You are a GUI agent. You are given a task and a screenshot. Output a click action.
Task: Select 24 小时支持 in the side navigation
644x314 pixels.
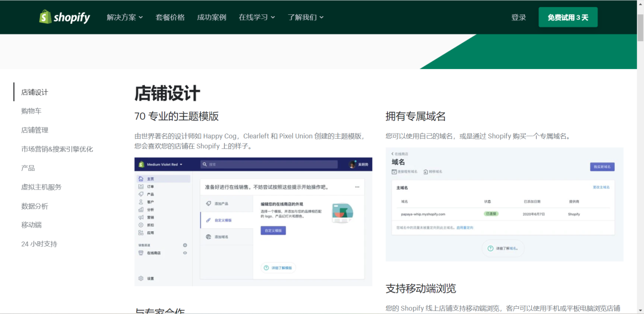coord(39,244)
